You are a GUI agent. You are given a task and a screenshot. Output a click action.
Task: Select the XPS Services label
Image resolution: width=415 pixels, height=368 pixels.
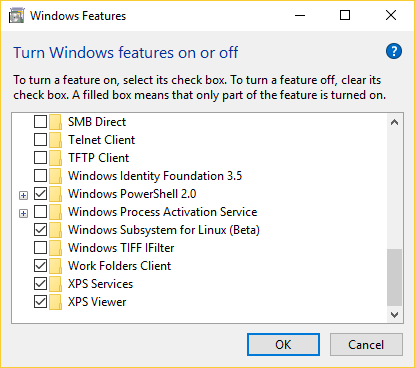(x=101, y=284)
